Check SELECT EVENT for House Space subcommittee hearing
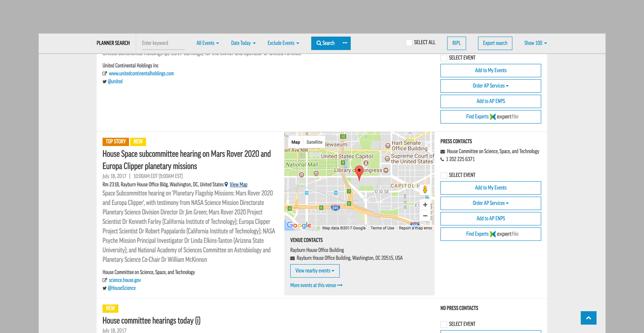 (x=444, y=175)
